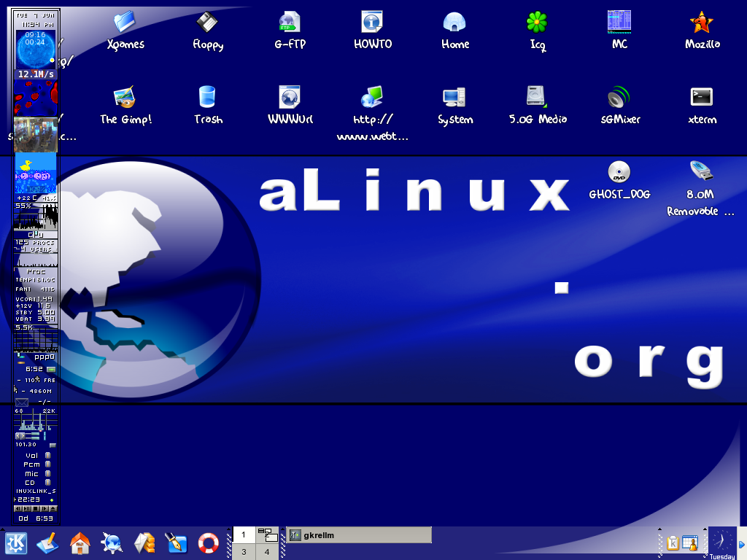Launch the fountain pen panel icon
This screenshot has height=560, width=747.
click(x=177, y=543)
